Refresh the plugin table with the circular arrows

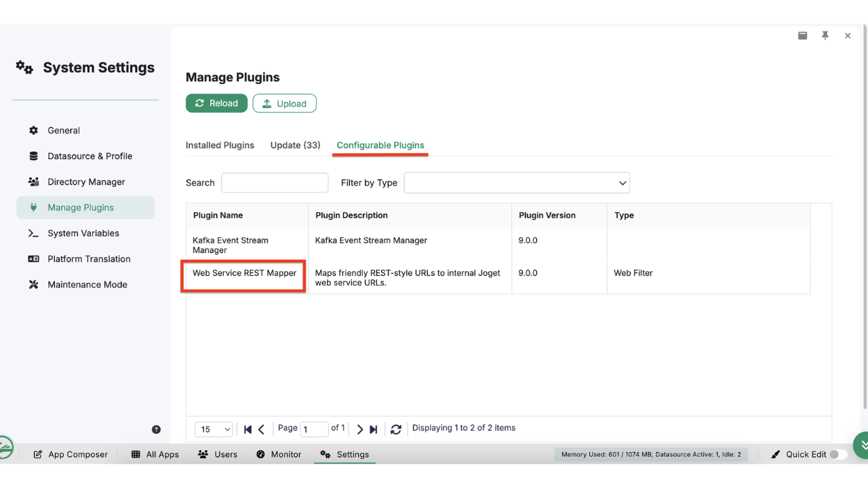396,429
